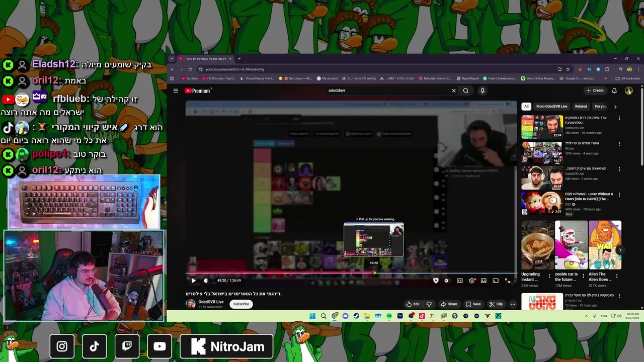Image resolution: width=644 pixels, height=362 pixels.
Task: Open options for zooble car short
Action: pyautogui.click(x=583, y=276)
